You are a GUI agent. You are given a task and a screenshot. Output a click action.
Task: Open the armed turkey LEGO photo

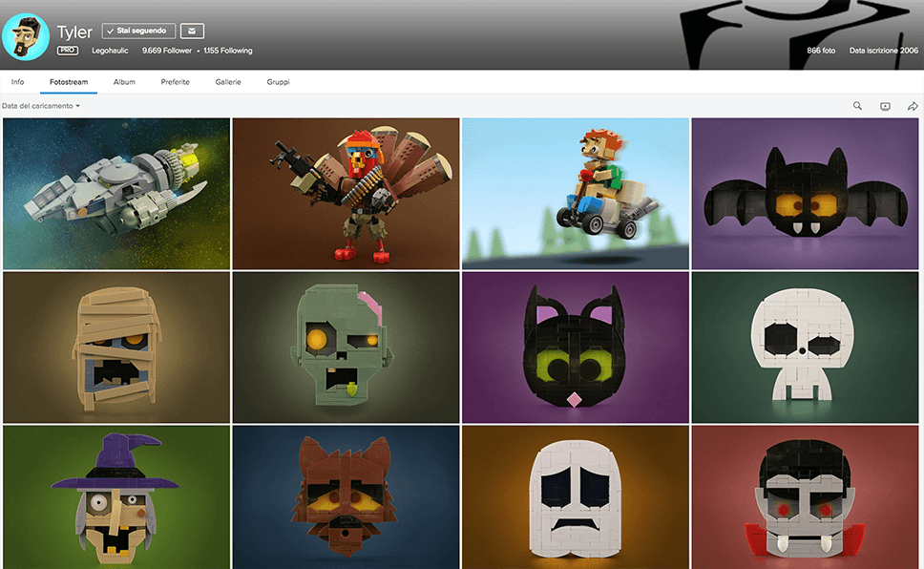(346, 194)
